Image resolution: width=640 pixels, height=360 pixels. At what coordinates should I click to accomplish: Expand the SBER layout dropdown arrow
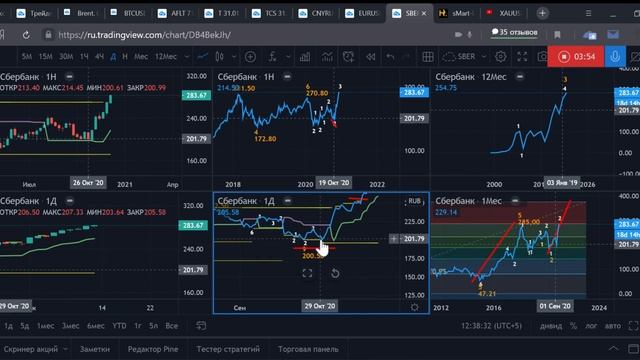(484, 57)
